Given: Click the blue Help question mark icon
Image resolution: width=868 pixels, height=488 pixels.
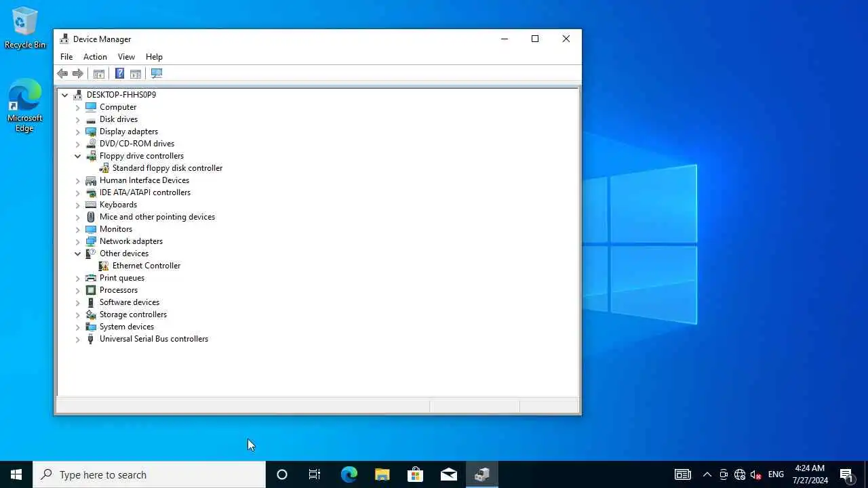Looking at the screenshot, I should [x=119, y=74].
